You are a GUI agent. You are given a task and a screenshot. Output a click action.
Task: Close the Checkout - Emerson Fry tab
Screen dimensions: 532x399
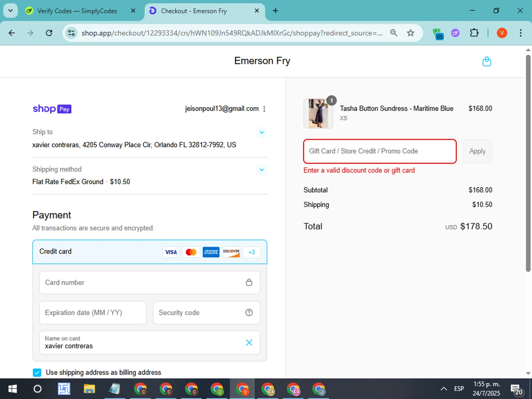point(257,11)
